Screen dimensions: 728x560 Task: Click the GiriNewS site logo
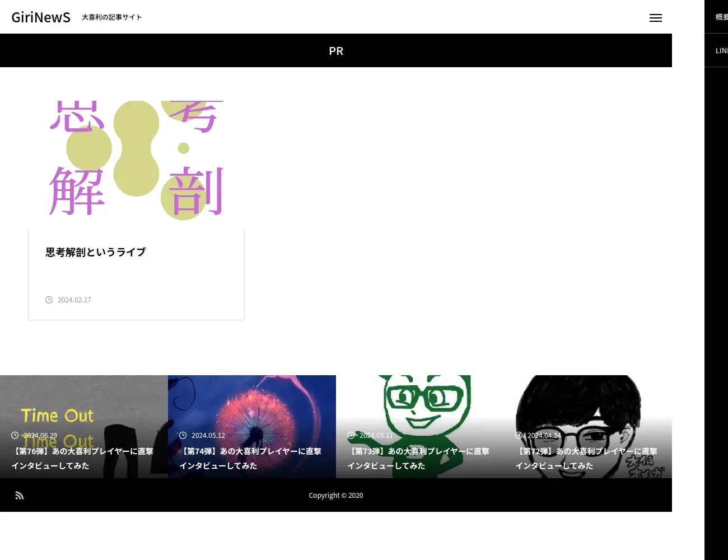pos(41,17)
